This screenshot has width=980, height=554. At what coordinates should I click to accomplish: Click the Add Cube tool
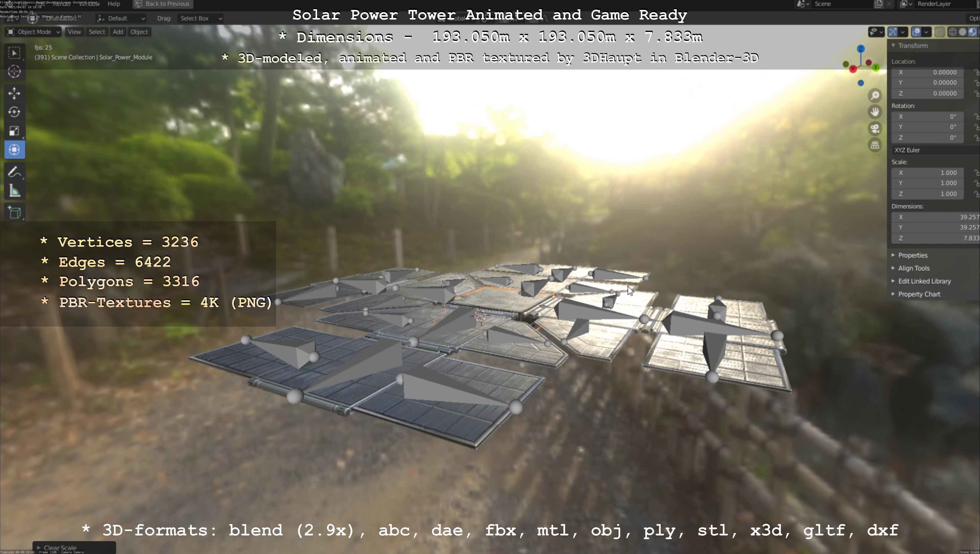[14, 213]
